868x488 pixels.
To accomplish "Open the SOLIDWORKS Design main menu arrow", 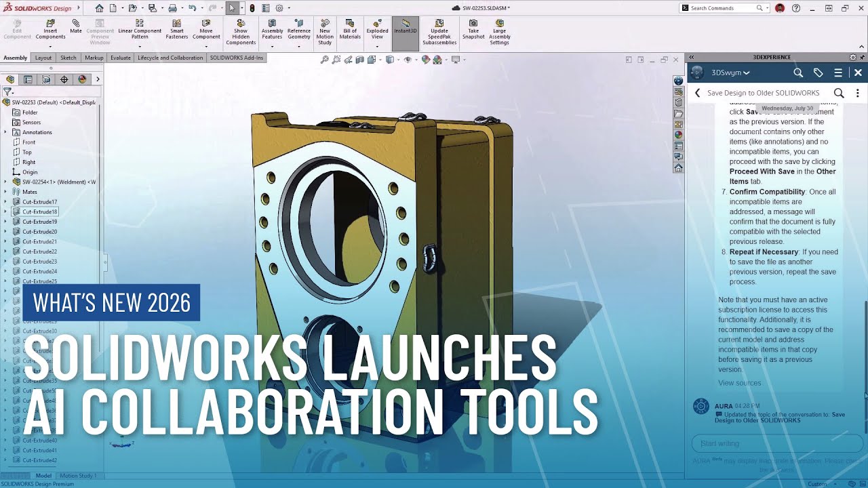I will click(x=77, y=8).
